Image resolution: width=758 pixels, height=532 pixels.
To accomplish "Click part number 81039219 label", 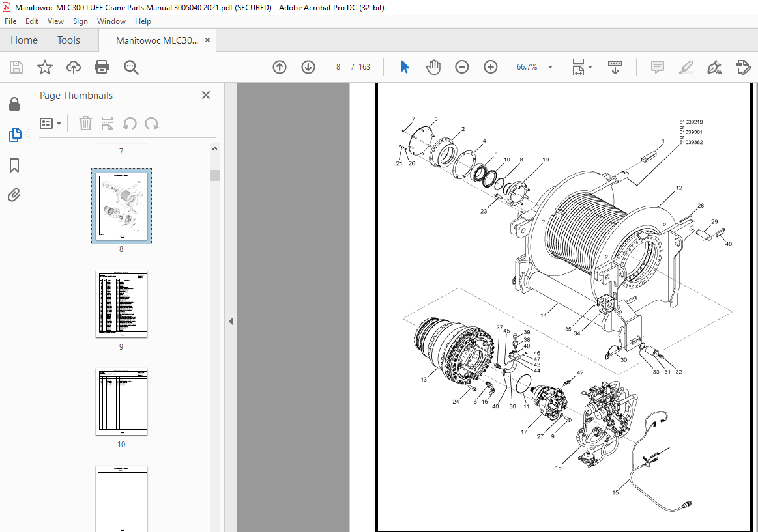I will click(x=691, y=122).
